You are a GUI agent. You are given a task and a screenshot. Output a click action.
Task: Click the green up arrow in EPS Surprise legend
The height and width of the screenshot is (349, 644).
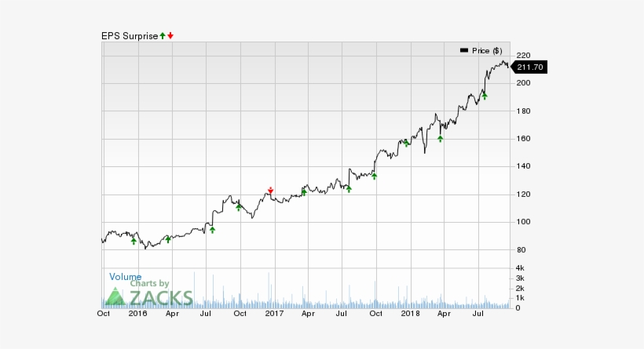pos(163,36)
